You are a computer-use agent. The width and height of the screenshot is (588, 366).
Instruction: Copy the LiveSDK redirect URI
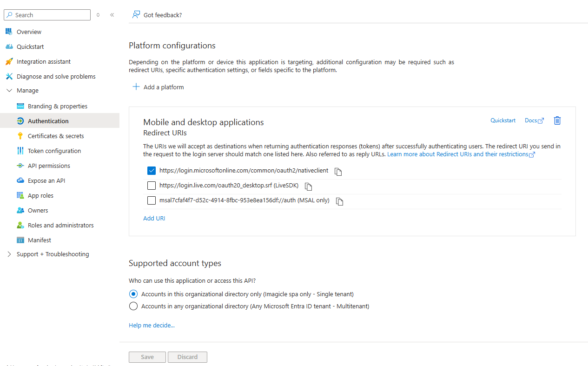pyautogui.click(x=308, y=186)
